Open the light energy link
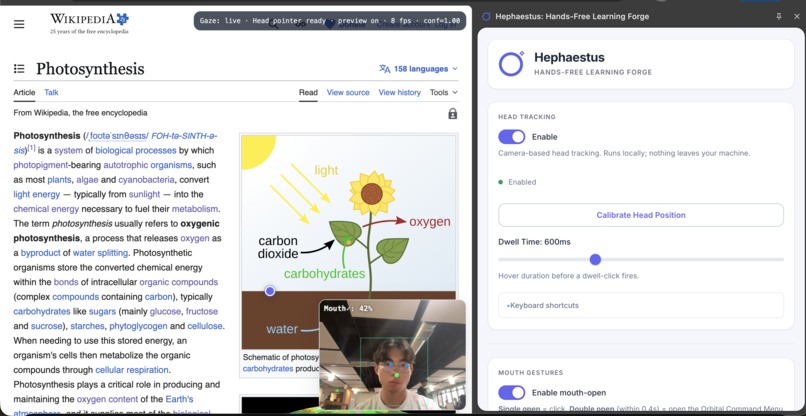This screenshot has width=806, height=416. tap(36, 194)
